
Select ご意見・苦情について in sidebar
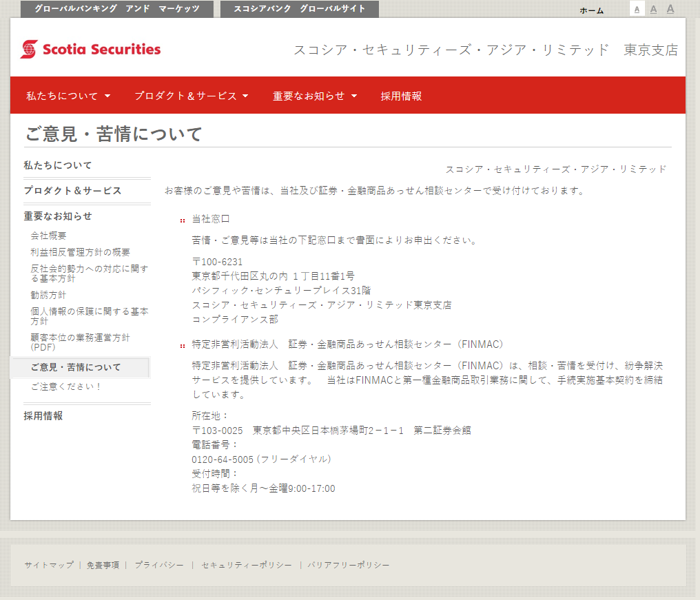click(x=81, y=367)
